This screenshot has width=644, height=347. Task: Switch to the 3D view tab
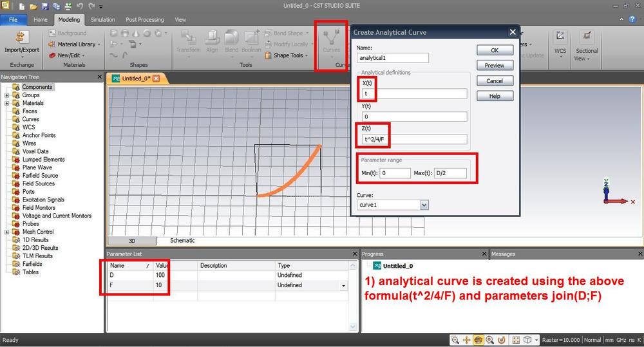(x=132, y=241)
